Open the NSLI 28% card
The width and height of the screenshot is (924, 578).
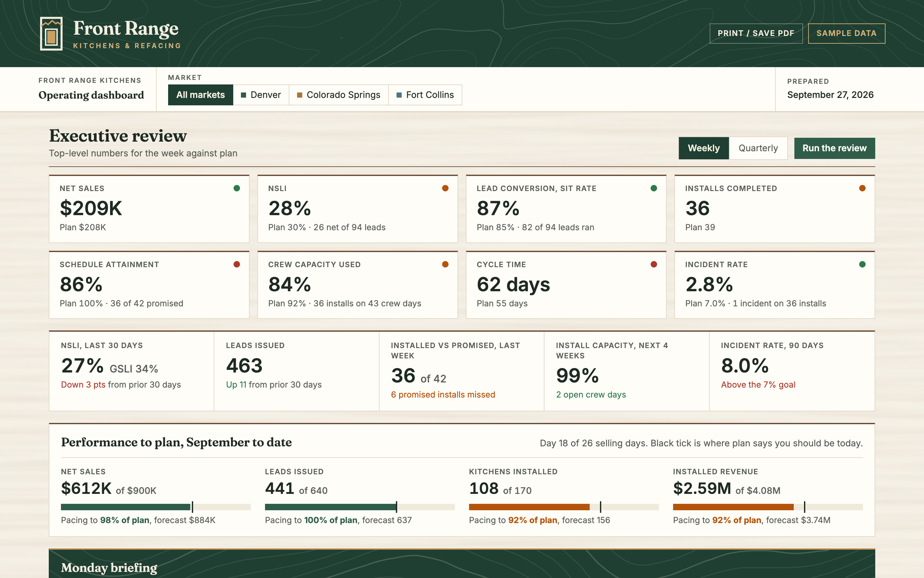coord(357,209)
